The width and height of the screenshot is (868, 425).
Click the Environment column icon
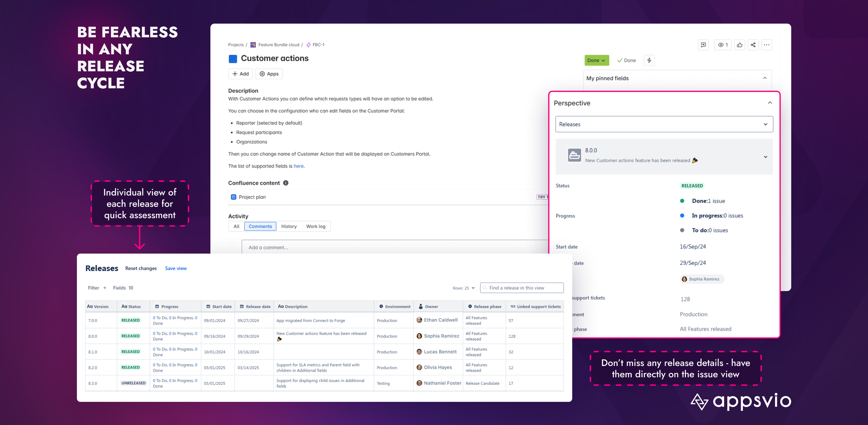tap(381, 306)
